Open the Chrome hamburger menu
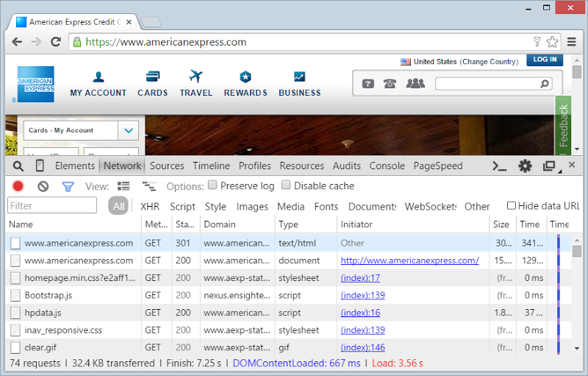This screenshot has width=588, height=376. pyautogui.click(x=572, y=42)
